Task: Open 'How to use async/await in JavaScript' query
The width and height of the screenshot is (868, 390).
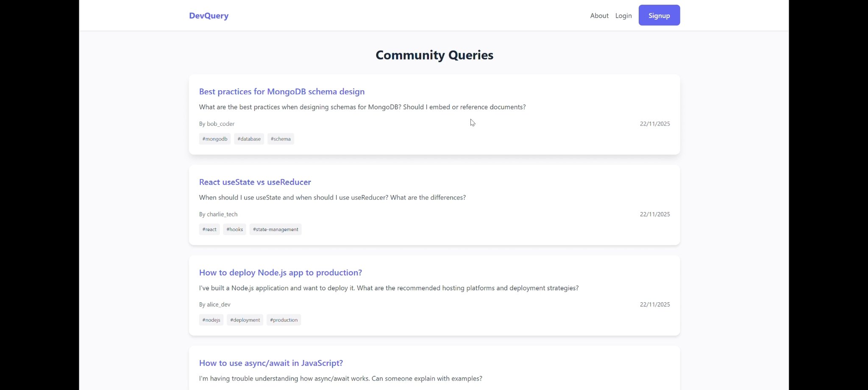Action: pyautogui.click(x=271, y=363)
